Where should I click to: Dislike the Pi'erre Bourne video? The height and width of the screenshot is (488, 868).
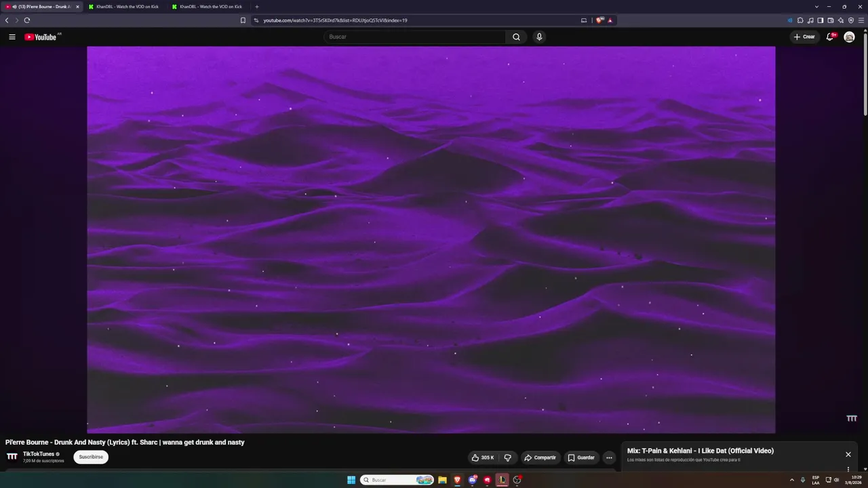coord(507,457)
